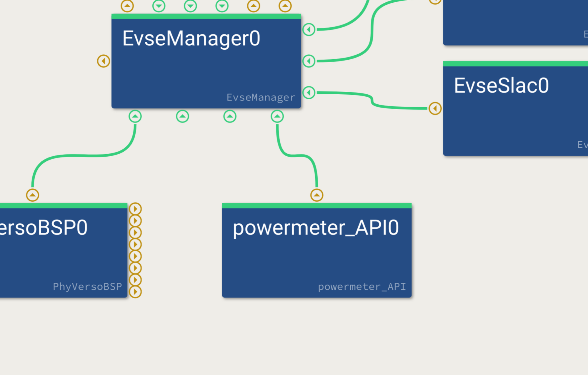Click middle green right-side port of EvseManager0
The width and height of the screenshot is (588, 375).
pyautogui.click(x=309, y=61)
